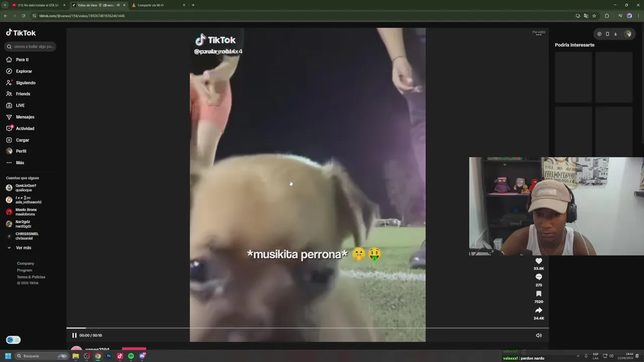The width and height of the screenshot is (644, 362).
Task: Click the download icon in the floating toolbar
Action: tap(615, 34)
